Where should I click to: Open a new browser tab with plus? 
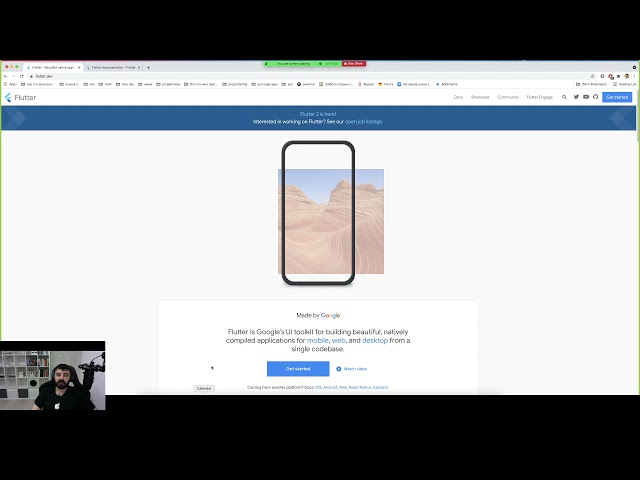click(x=148, y=67)
